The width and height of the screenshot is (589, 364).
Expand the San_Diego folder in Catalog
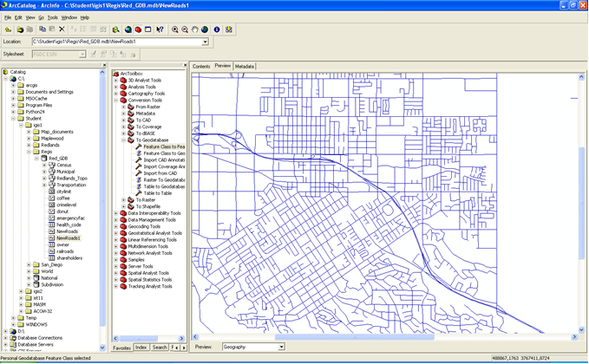(29, 265)
